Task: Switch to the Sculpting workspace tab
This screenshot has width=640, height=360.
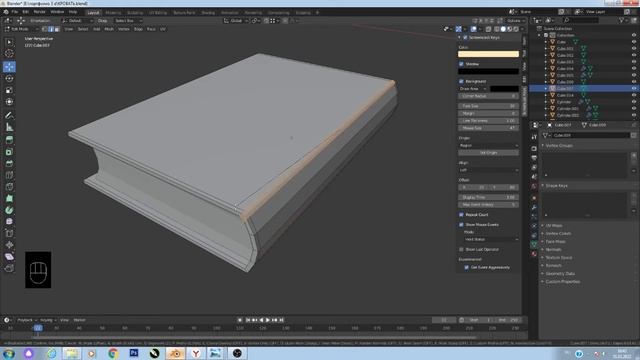Action: coord(135,13)
